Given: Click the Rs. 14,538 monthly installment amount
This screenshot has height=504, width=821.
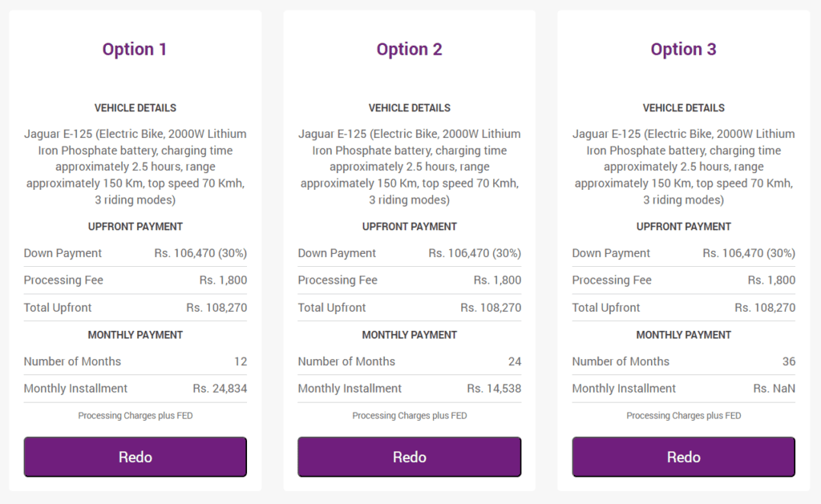Looking at the screenshot, I should pyautogui.click(x=494, y=389).
